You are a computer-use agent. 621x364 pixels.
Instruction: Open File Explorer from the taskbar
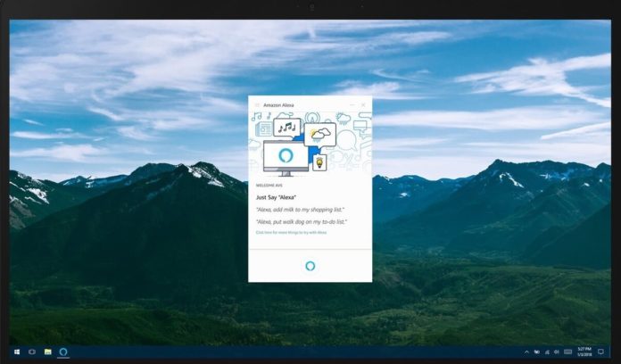[48, 352]
